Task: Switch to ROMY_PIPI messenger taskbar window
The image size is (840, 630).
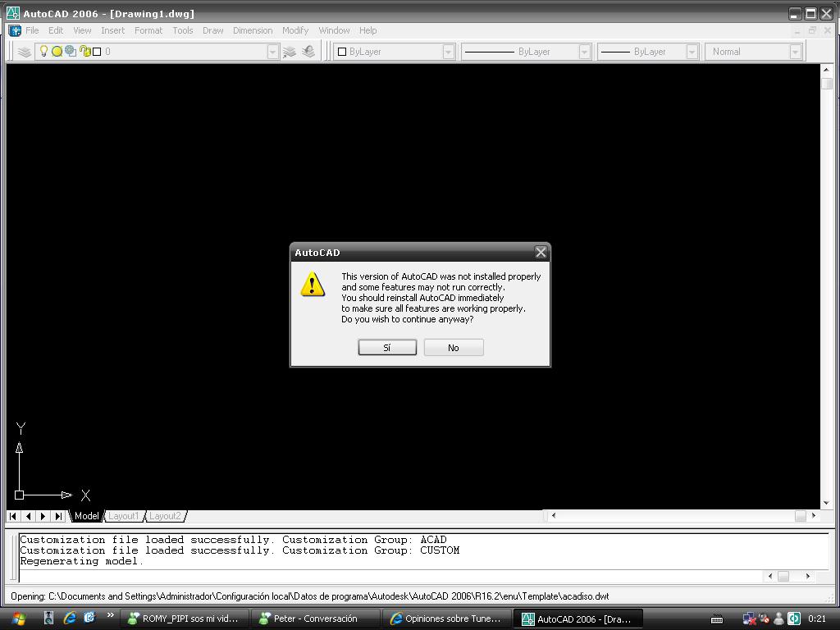Action: pos(185,619)
